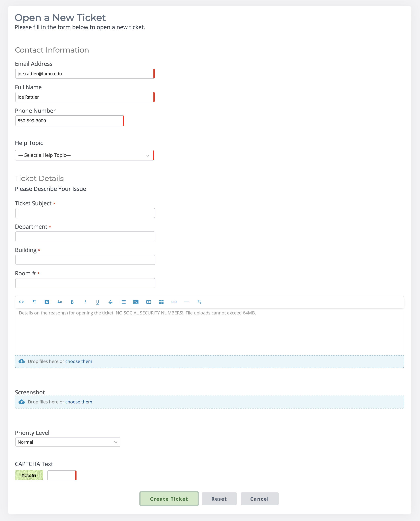Click the Reset button
420x521 pixels.
coord(219,499)
